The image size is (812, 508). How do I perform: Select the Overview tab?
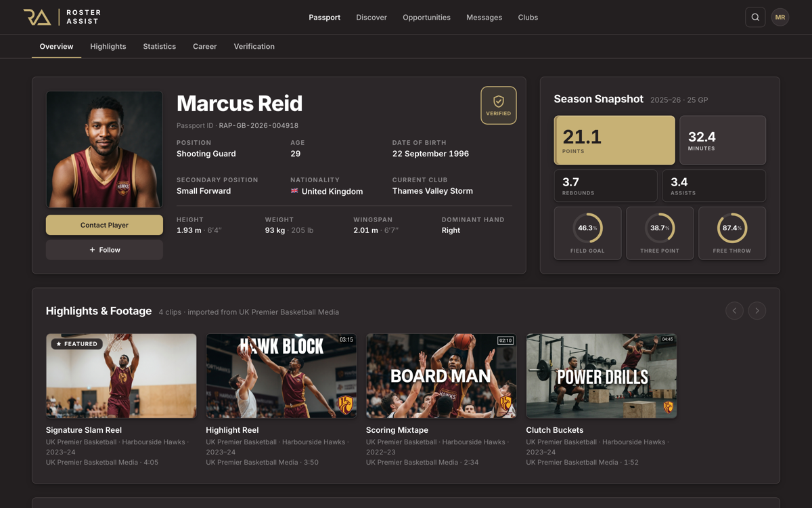56,46
